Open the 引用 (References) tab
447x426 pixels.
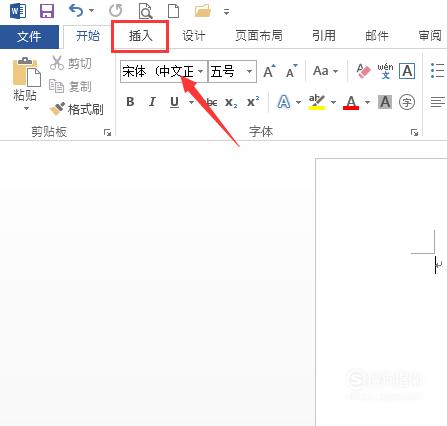tap(324, 36)
